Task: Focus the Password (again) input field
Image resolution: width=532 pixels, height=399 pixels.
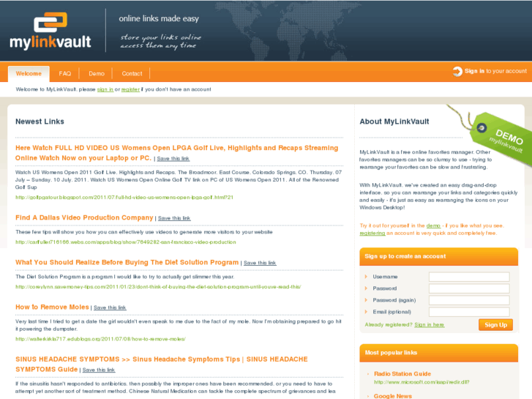Action: pos(469,300)
